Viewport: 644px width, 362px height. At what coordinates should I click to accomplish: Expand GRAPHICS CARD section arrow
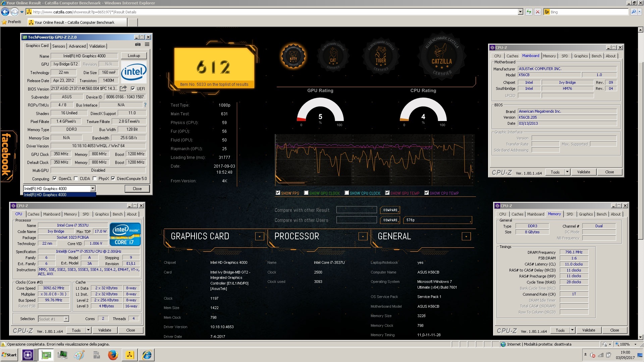(x=259, y=236)
